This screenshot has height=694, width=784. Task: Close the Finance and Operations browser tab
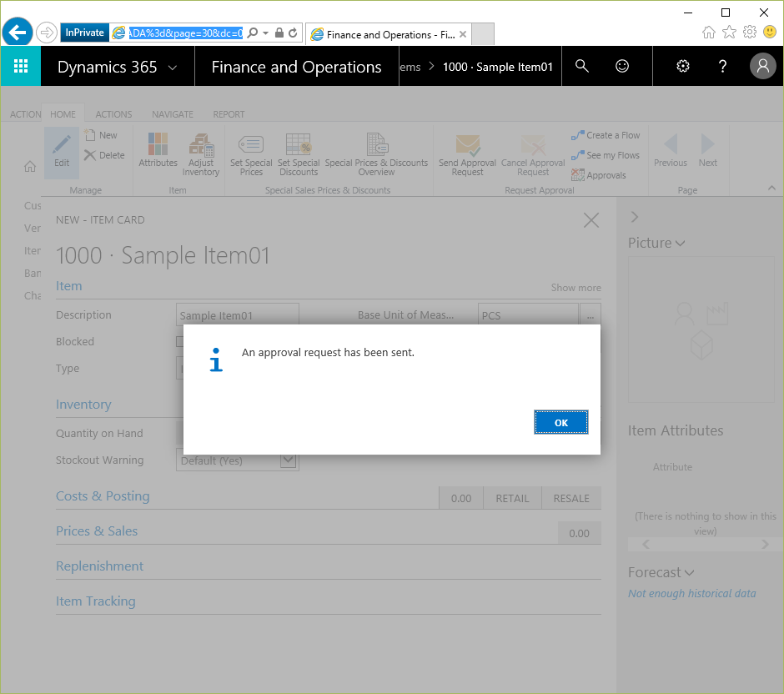(463, 34)
